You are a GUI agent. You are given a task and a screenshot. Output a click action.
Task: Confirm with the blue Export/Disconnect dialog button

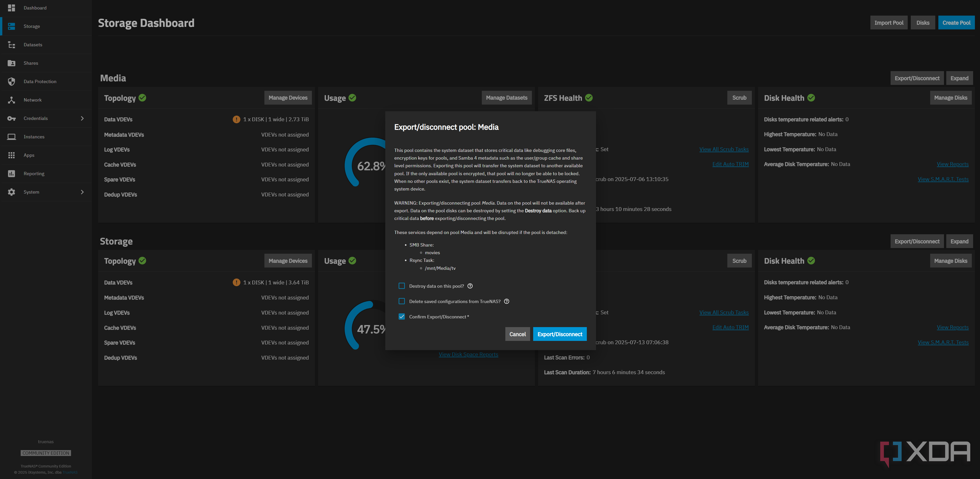[x=560, y=334]
